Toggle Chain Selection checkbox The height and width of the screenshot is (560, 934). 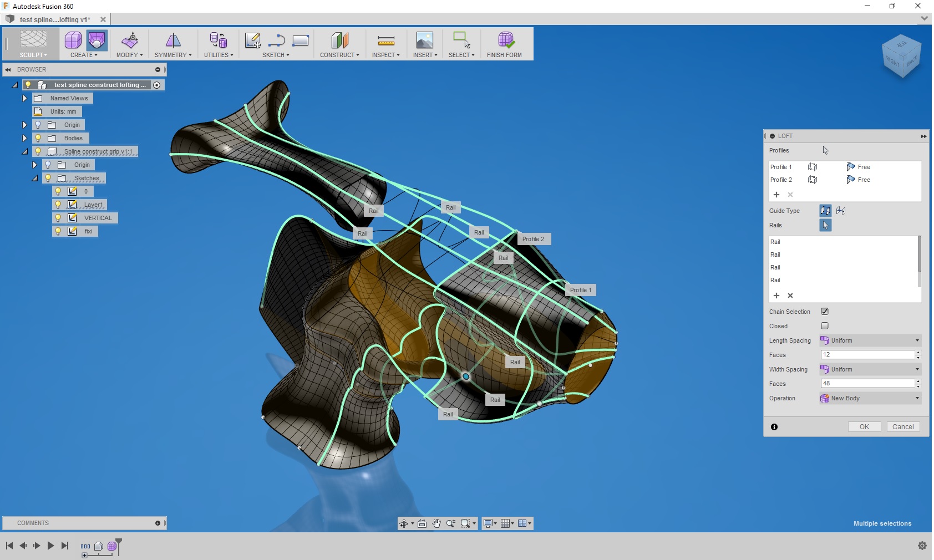tap(825, 312)
